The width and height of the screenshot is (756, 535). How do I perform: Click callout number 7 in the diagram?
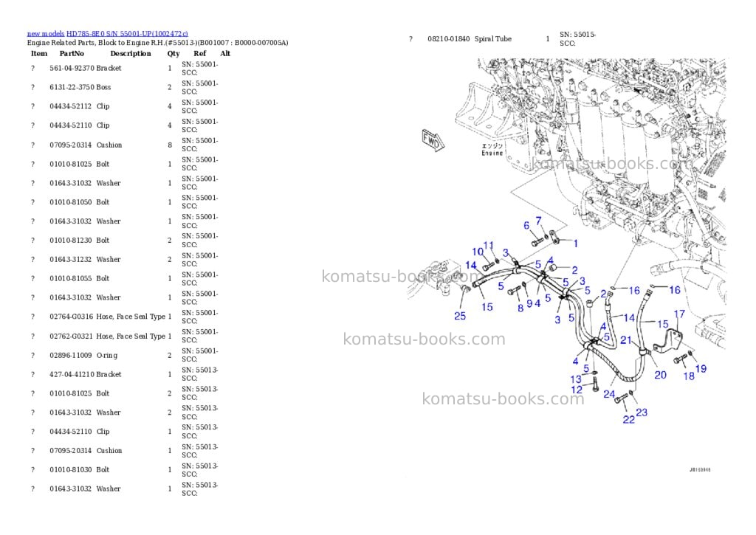point(538,220)
